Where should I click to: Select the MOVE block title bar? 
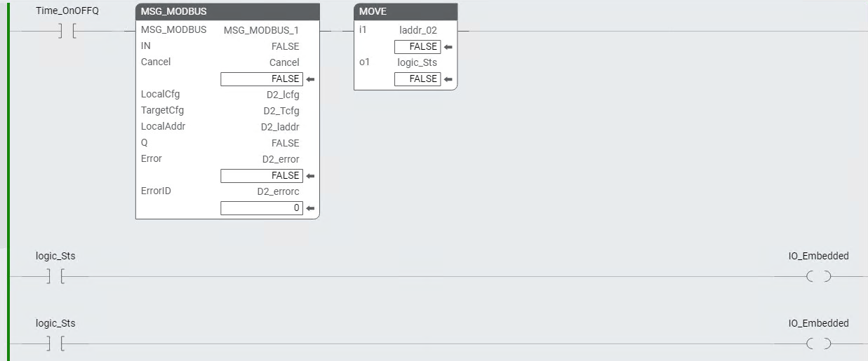(x=406, y=12)
